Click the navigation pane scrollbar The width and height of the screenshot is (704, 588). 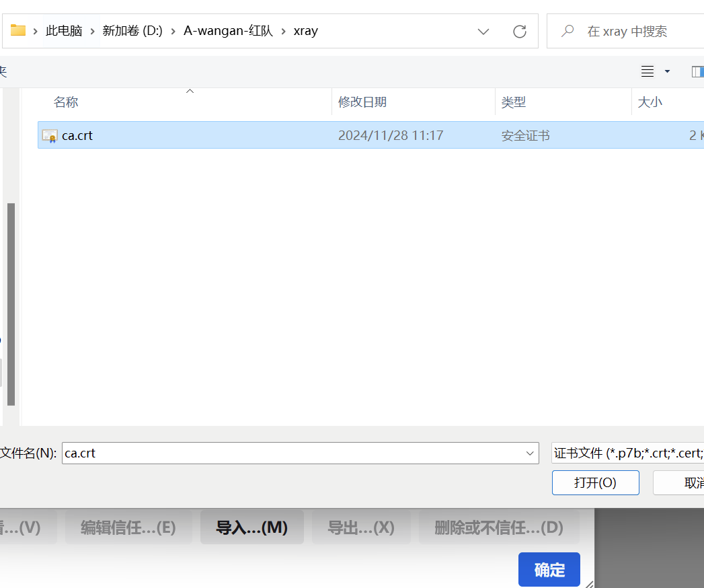tap(11, 304)
